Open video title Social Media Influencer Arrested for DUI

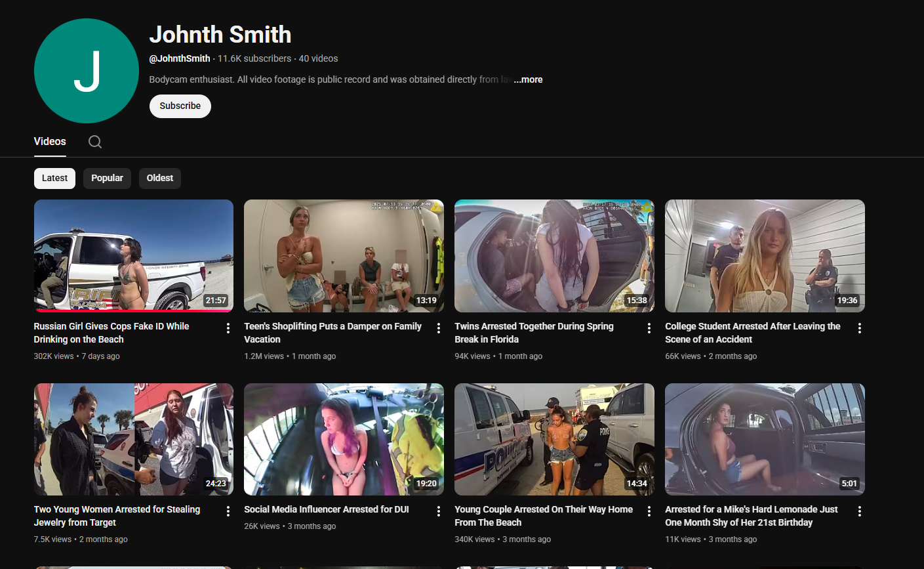[327, 509]
